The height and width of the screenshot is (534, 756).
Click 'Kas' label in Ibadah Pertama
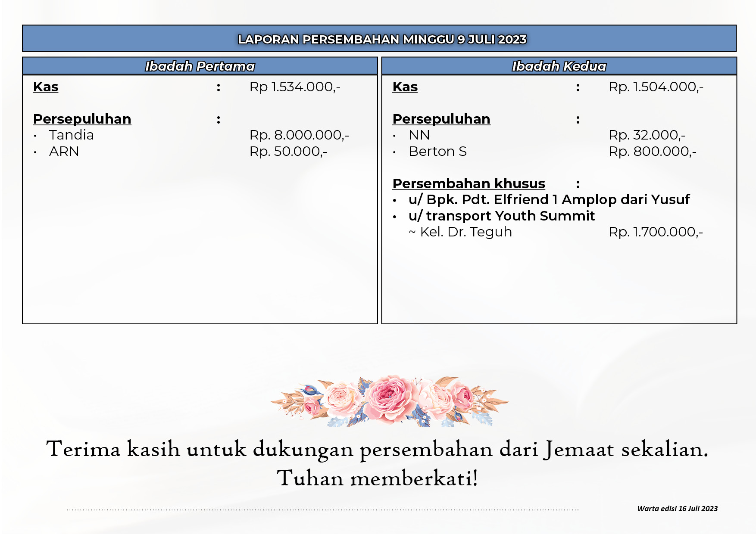[46, 87]
